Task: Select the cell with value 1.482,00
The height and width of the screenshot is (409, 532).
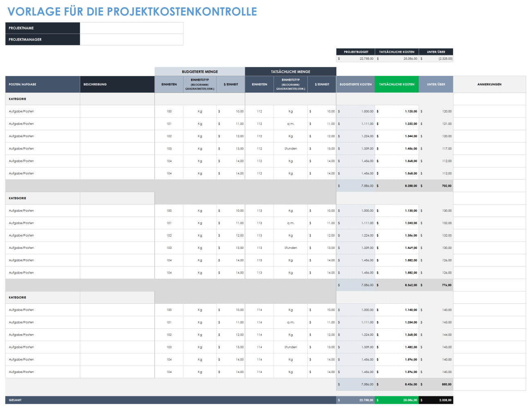Action: tap(397, 347)
